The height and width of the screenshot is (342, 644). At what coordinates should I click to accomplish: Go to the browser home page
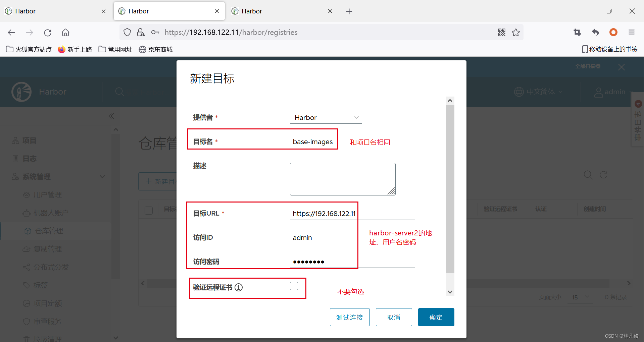tap(65, 33)
